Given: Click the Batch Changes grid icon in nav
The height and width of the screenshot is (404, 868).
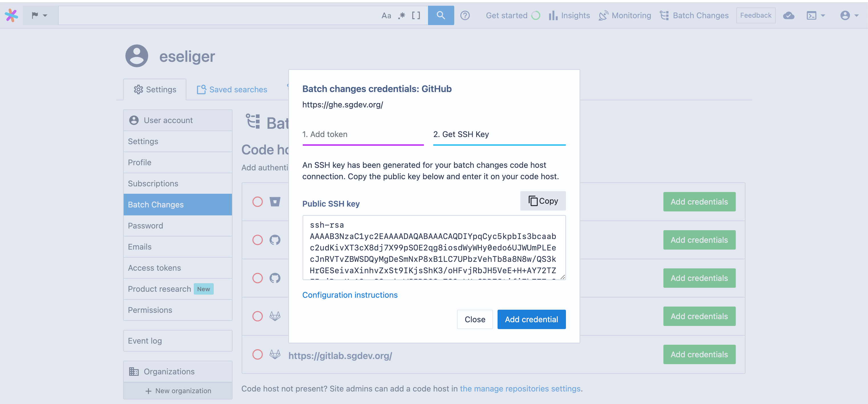Looking at the screenshot, I should click(x=664, y=15).
